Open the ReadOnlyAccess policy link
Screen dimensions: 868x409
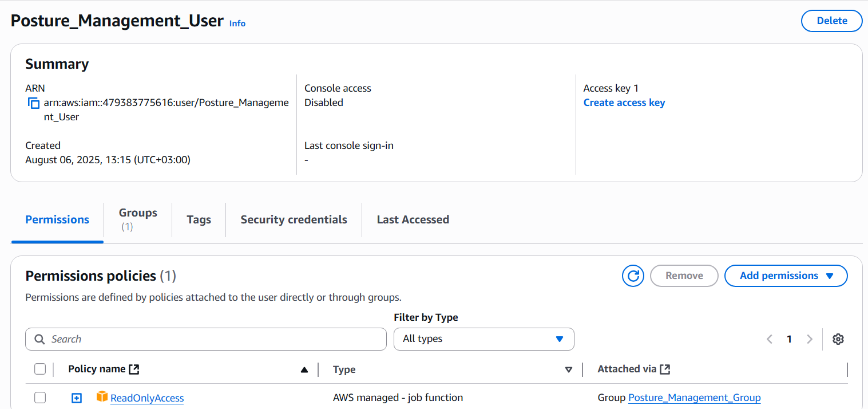pos(147,398)
